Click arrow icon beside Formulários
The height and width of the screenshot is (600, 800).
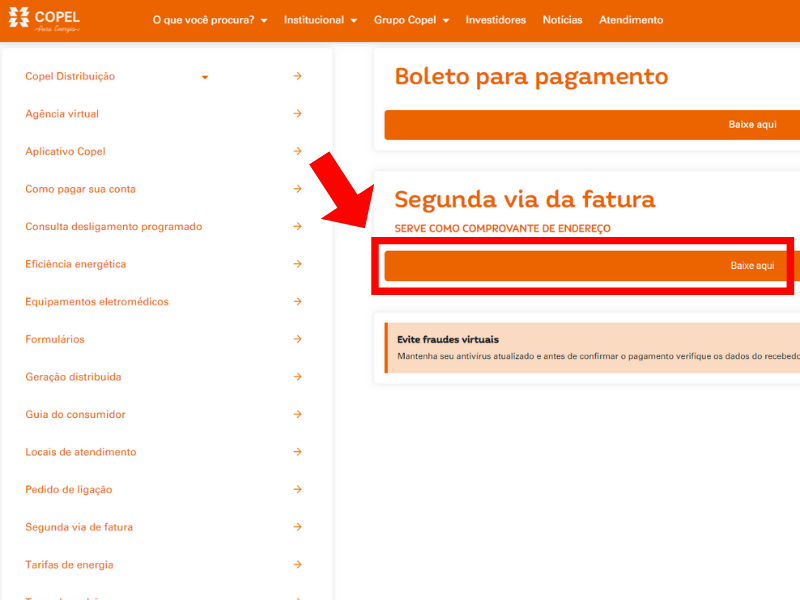click(x=298, y=339)
